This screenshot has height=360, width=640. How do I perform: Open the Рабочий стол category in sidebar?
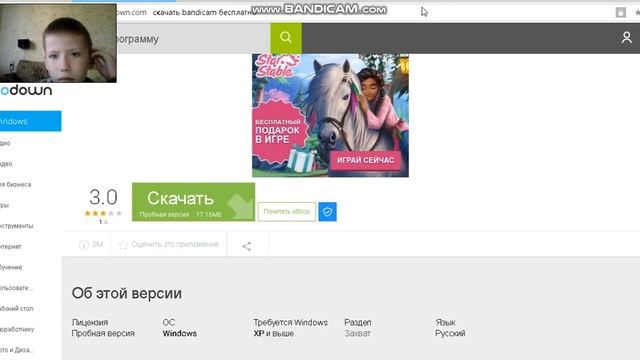[17, 309]
